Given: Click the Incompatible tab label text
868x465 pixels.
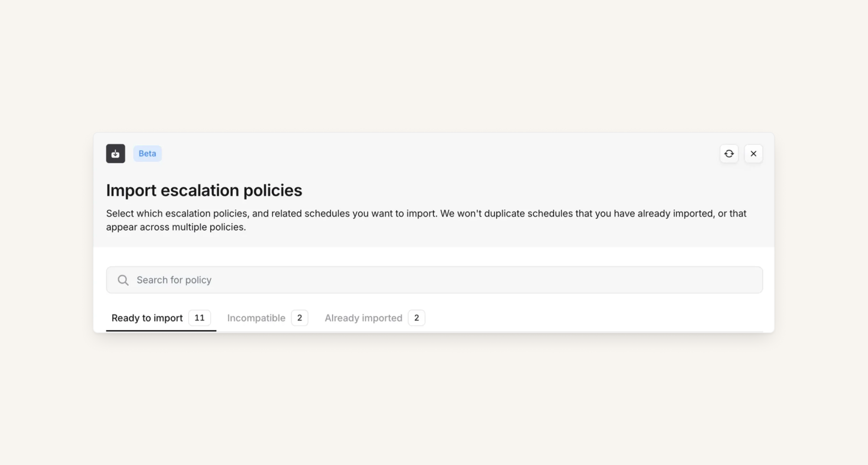Looking at the screenshot, I should point(256,318).
